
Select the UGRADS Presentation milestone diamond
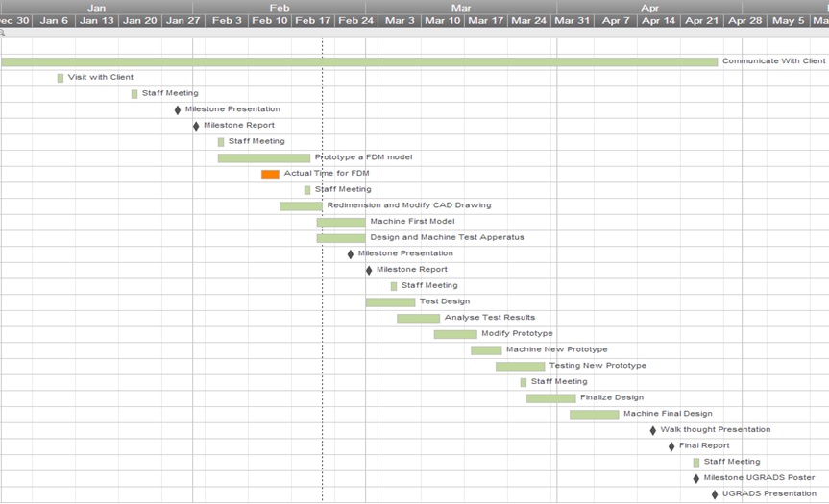click(715, 494)
